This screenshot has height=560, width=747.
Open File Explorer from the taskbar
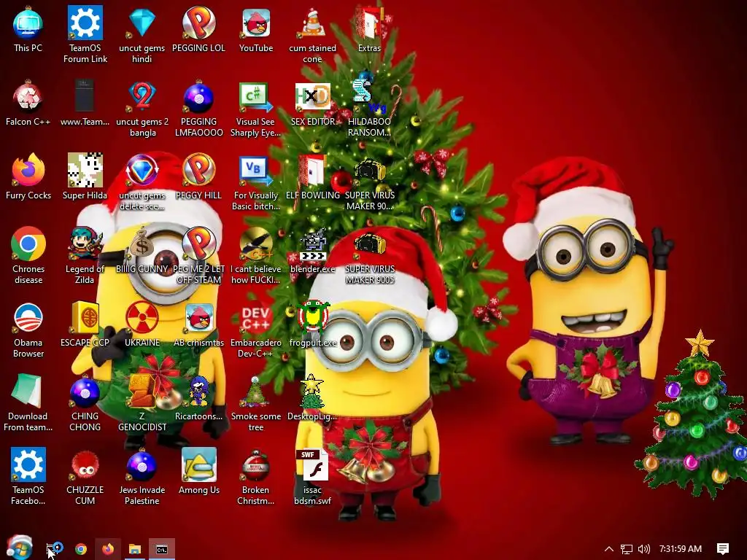pyautogui.click(x=135, y=549)
